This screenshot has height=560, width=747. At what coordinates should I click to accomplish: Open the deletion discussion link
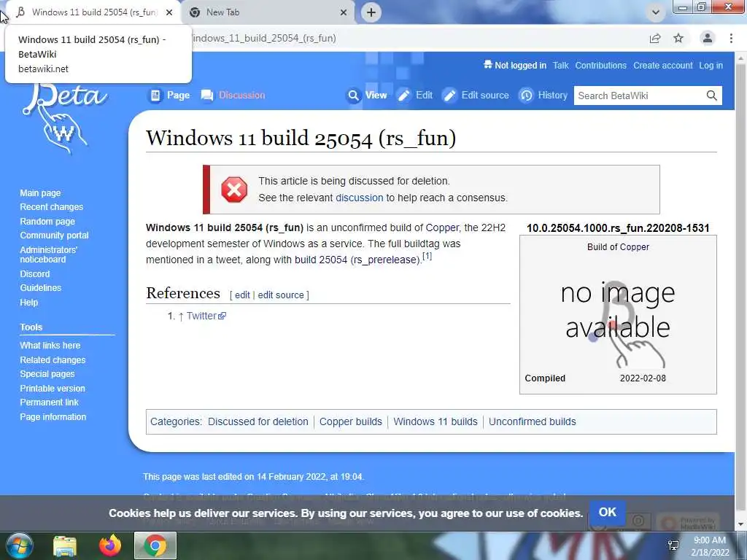359,198
